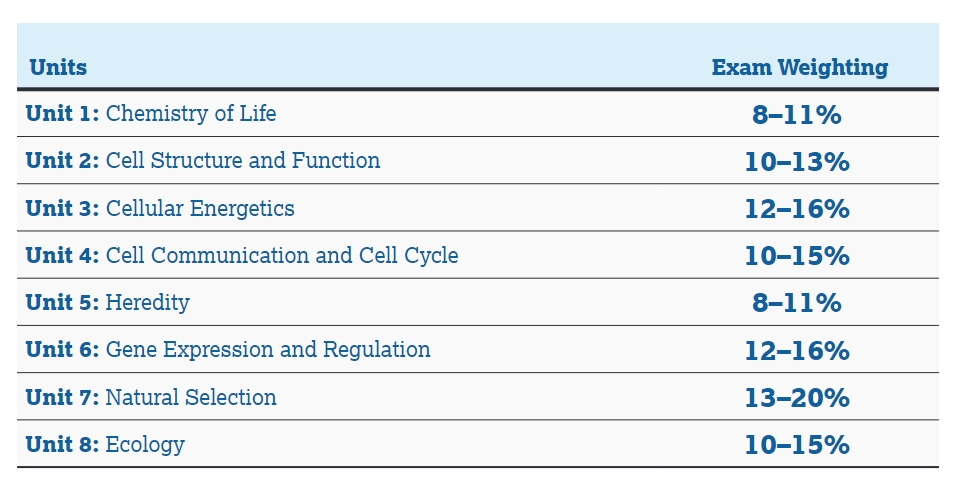Click the 12–16% weighting for Gene Expression
958x490 pixels.
pos(797,351)
